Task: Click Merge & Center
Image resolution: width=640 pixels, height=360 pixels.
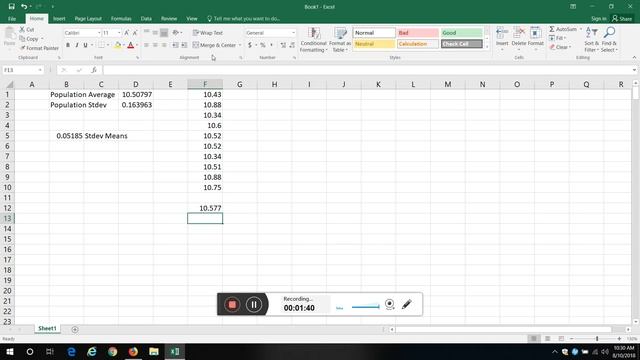Action: (214, 45)
